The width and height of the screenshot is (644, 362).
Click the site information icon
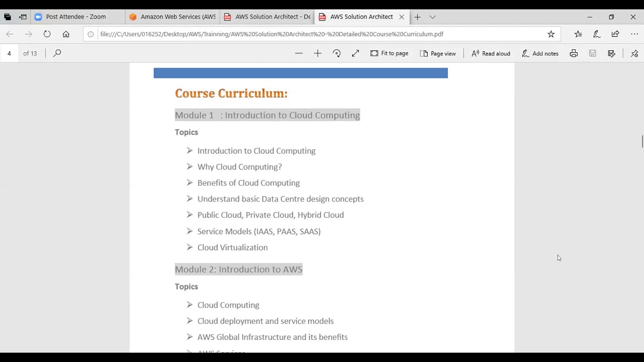(x=91, y=34)
